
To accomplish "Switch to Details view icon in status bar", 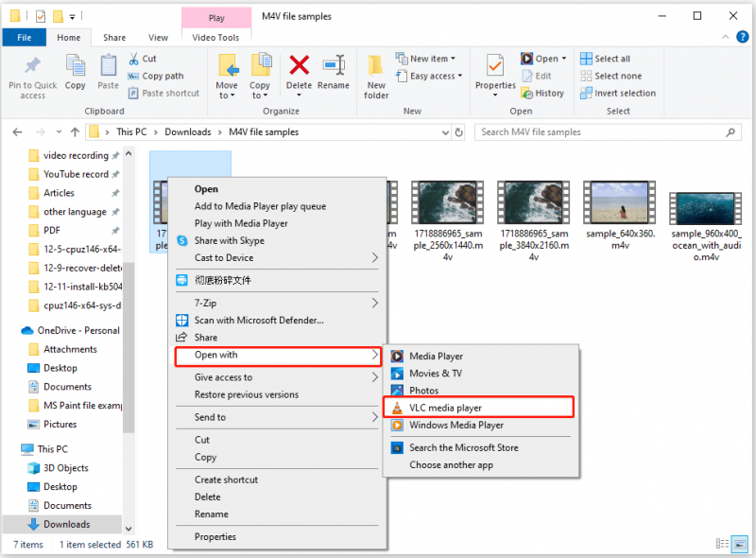I will [722, 544].
